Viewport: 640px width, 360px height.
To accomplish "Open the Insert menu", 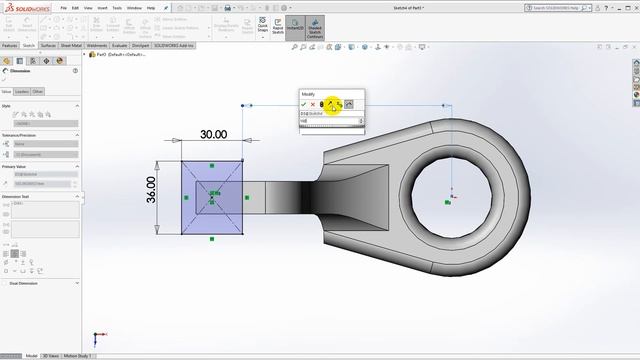I will 102,8.
